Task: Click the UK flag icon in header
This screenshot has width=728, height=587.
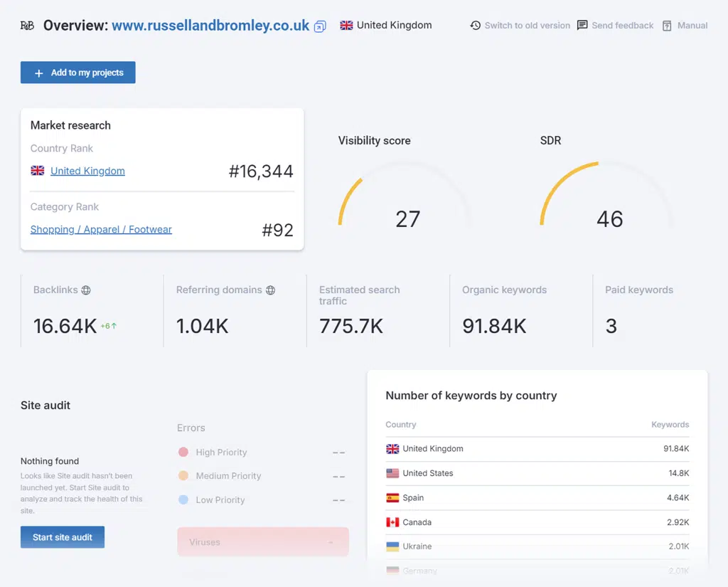Action: [346, 26]
